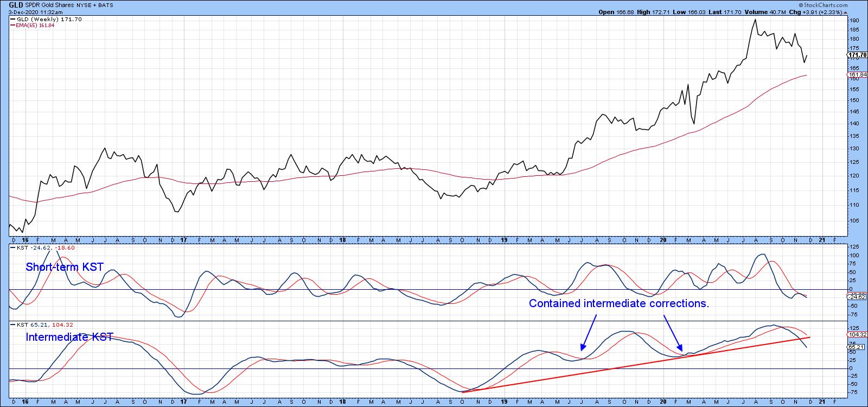Viewport: 868px width, 407px height.
Task: Click the -24.62 short-term KST axis tag
Action: [857, 297]
